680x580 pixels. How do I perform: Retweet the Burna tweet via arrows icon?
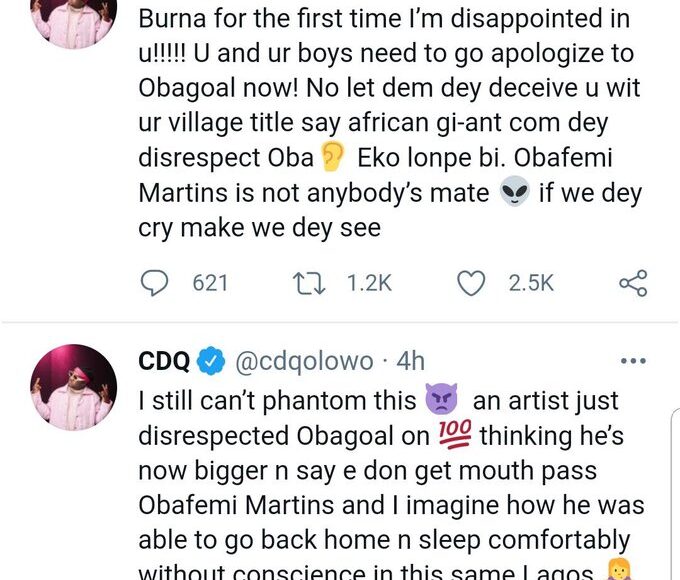pyautogui.click(x=312, y=284)
